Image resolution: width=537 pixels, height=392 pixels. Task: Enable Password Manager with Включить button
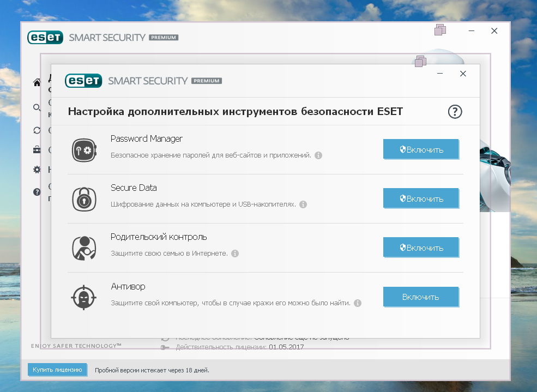point(420,149)
